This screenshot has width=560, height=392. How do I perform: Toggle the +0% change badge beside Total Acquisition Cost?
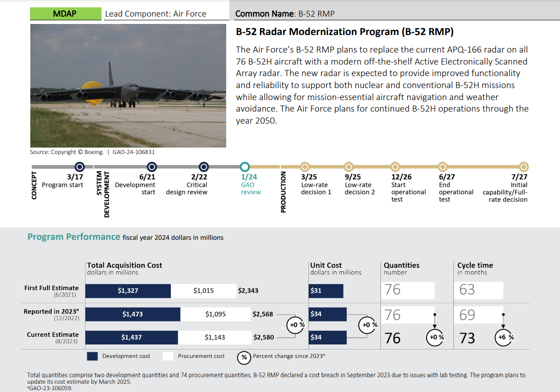pos(295,325)
